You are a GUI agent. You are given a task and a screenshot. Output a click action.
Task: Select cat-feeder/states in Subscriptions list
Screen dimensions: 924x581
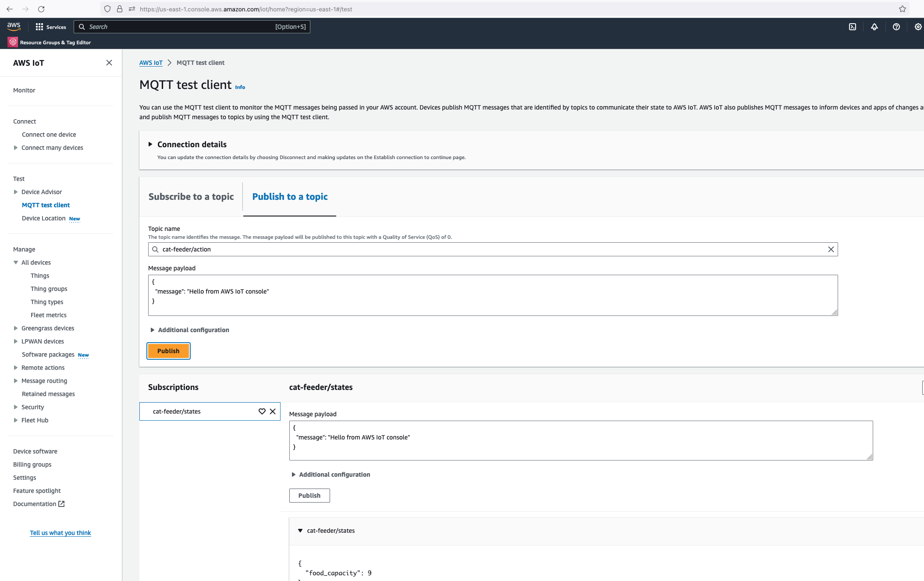tap(177, 411)
